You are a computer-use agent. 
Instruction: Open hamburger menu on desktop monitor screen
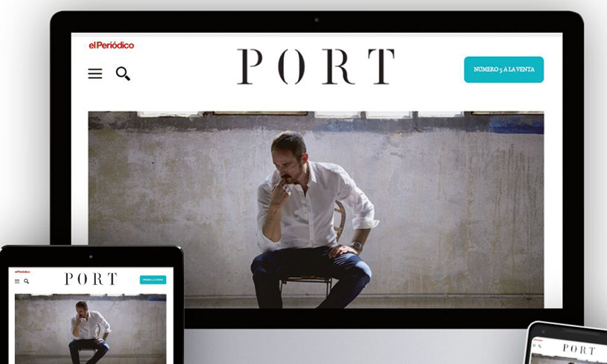95,73
